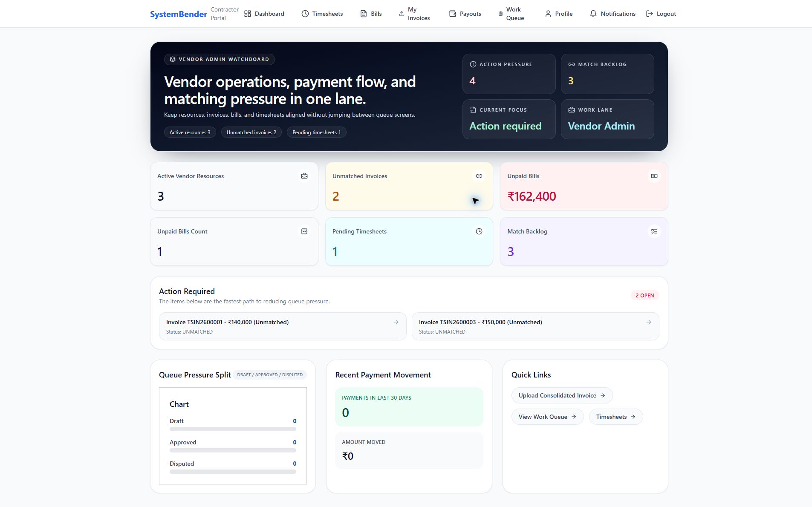Click the Work Queue clipboard icon

point(500,14)
